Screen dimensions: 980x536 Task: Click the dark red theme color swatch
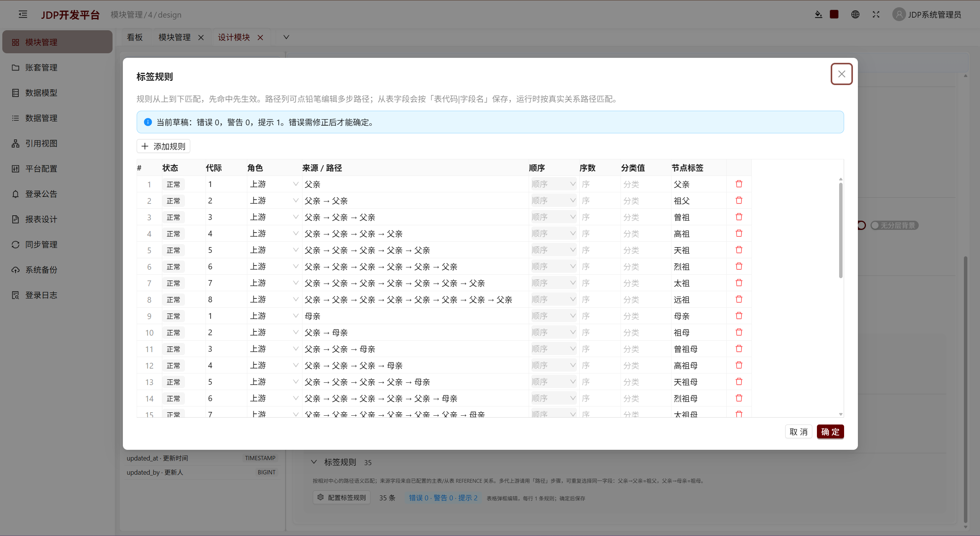pos(834,15)
